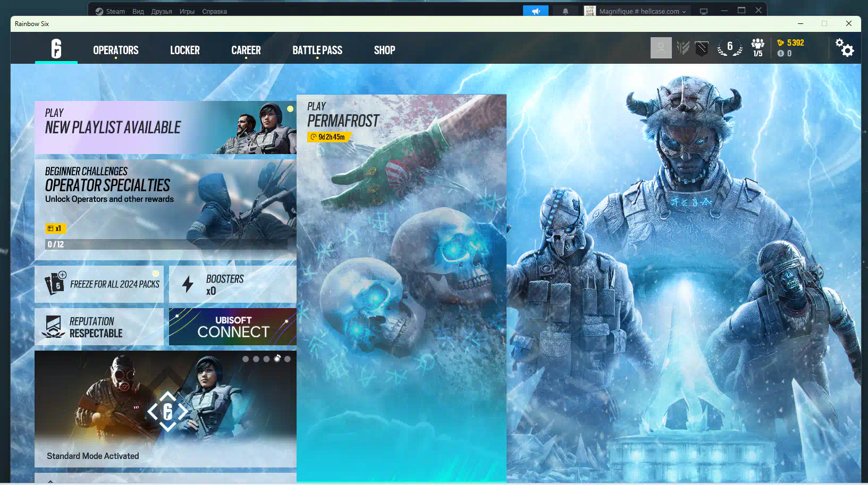Open the Друзья menu in Steam
868x485 pixels.
(162, 11)
